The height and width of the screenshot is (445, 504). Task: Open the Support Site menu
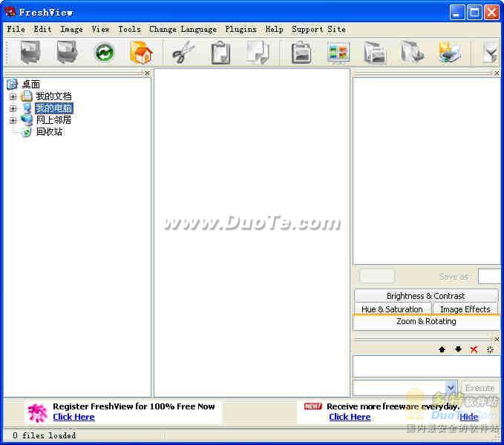coord(318,29)
